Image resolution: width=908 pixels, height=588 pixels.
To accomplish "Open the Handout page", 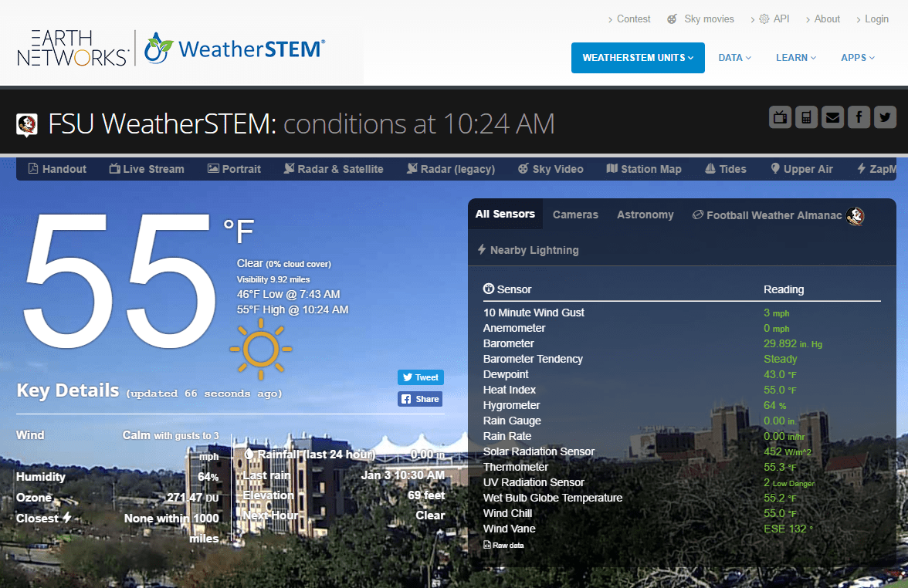I will [x=57, y=169].
